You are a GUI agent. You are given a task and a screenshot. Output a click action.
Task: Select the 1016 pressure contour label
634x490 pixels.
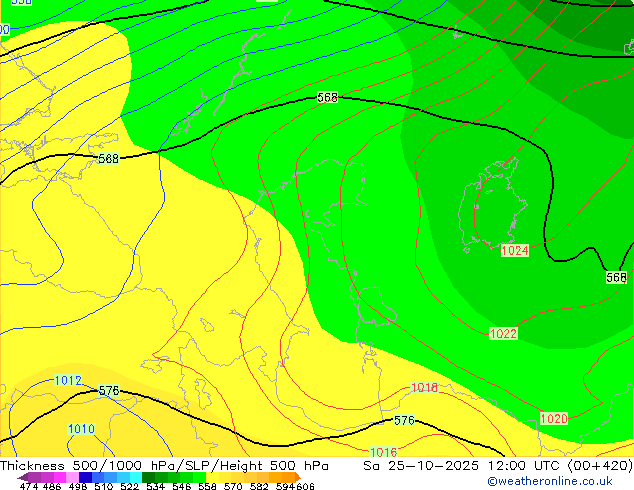[384, 452]
